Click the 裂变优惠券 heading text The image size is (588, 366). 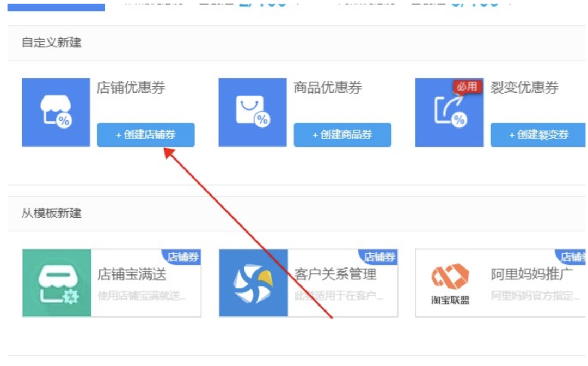(x=524, y=87)
